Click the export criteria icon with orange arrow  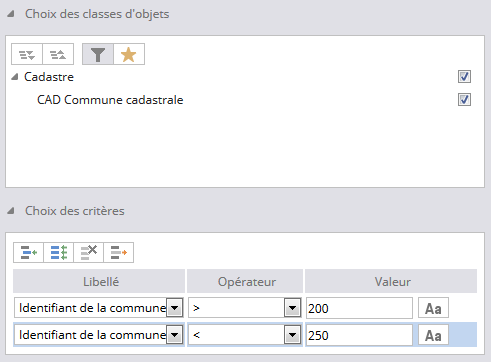[x=119, y=252]
